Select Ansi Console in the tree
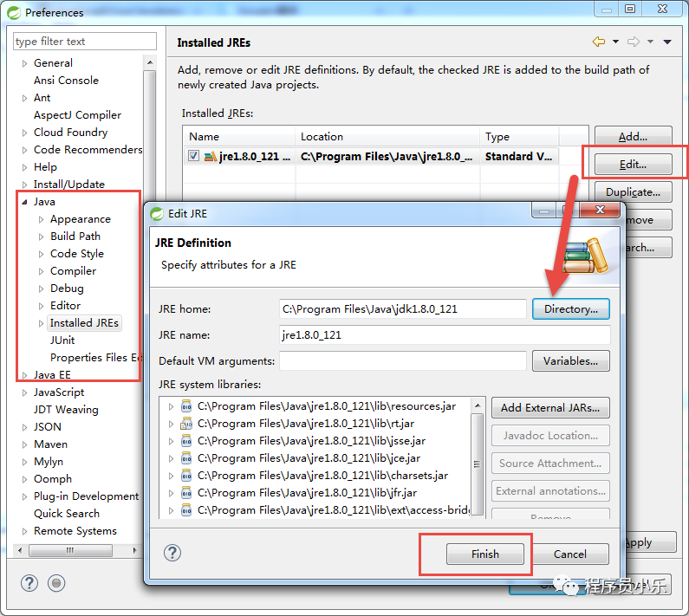Viewport: 689px width, 616px height. pos(67,81)
